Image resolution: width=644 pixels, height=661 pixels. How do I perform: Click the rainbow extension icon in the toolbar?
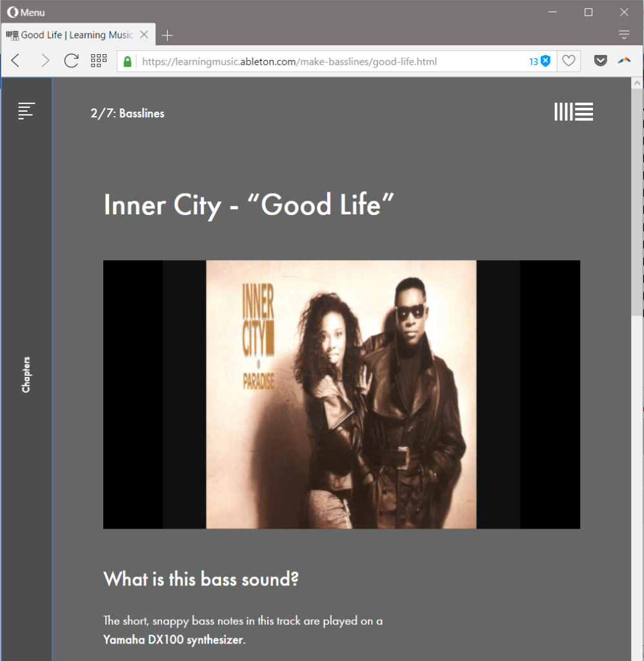click(x=624, y=61)
